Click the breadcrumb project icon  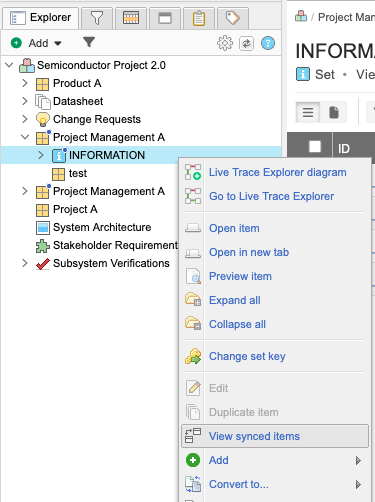[301, 16]
